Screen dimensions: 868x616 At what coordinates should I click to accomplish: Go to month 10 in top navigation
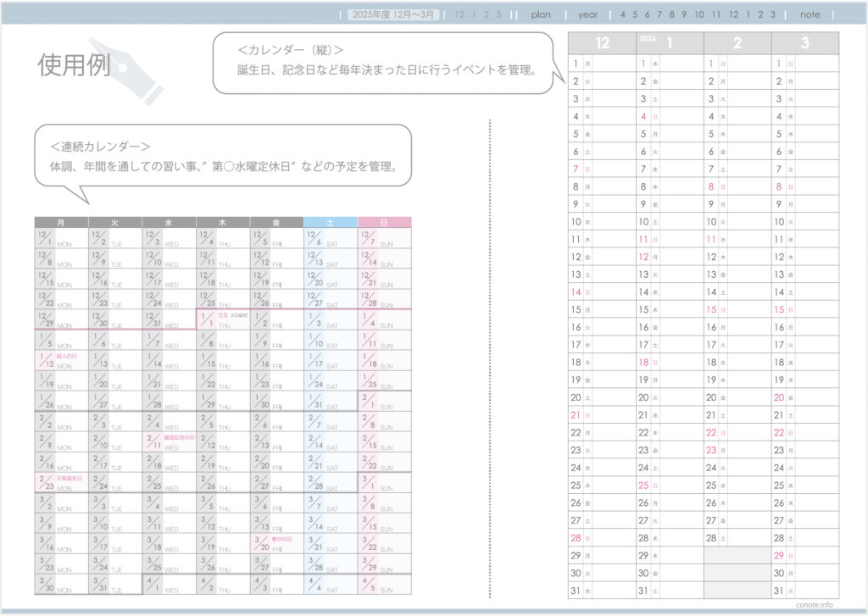pos(698,14)
